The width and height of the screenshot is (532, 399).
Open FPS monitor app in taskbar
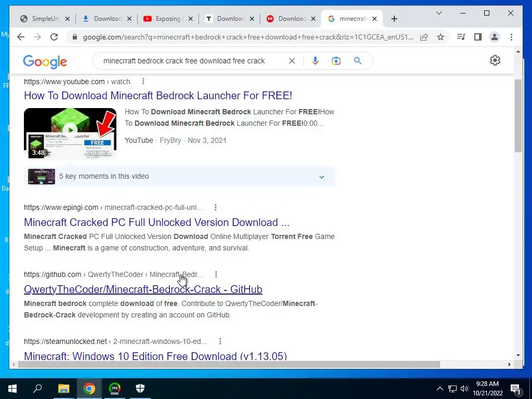(x=115, y=389)
